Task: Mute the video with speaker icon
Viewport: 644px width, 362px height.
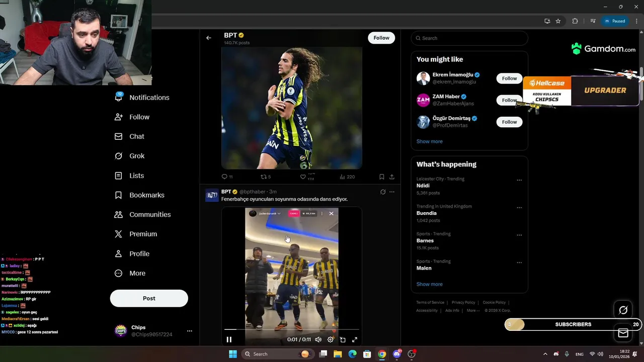Action: click(x=318, y=340)
